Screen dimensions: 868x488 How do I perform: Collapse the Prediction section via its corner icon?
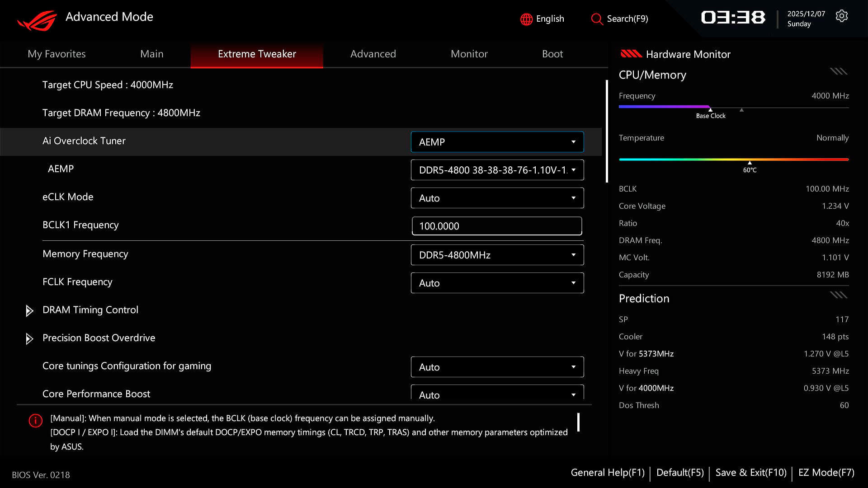pos(838,295)
